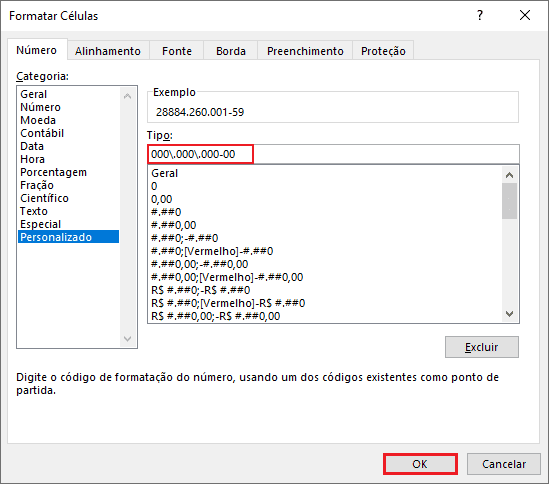Open the Proteção tab

pyautogui.click(x=383, y=51)
